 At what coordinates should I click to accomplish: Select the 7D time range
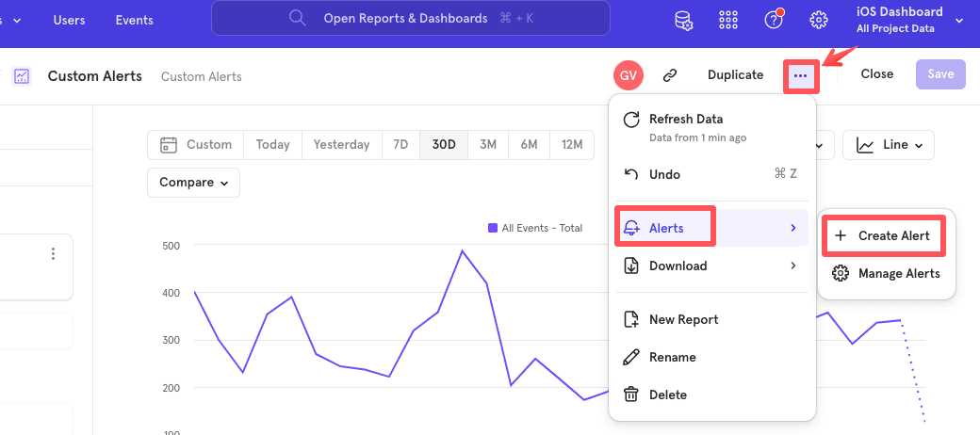[x=400, y=145]
